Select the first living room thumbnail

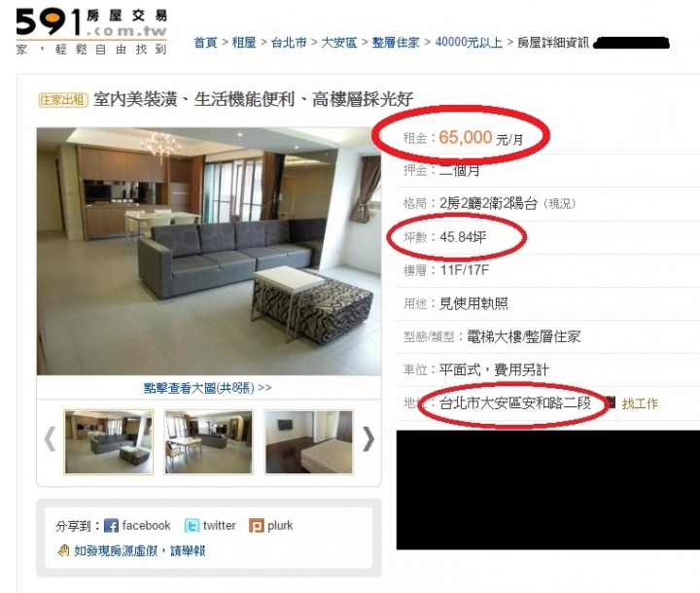(109, 441)
